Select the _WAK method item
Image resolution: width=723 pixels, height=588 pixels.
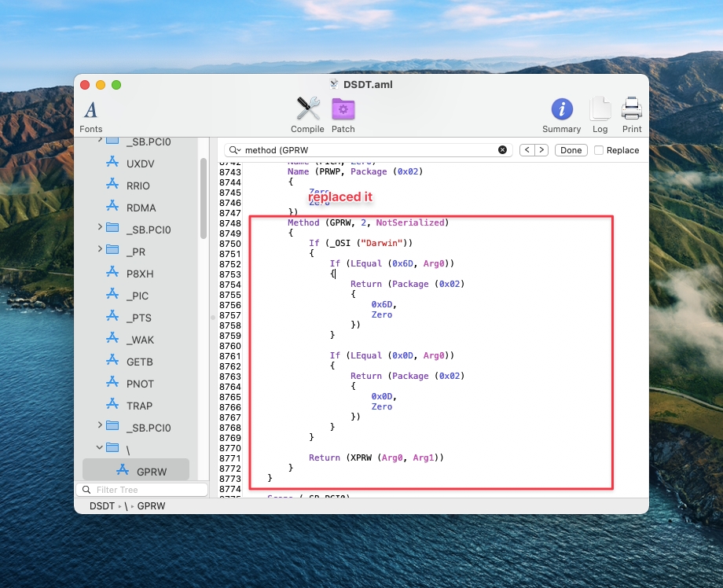139,340
